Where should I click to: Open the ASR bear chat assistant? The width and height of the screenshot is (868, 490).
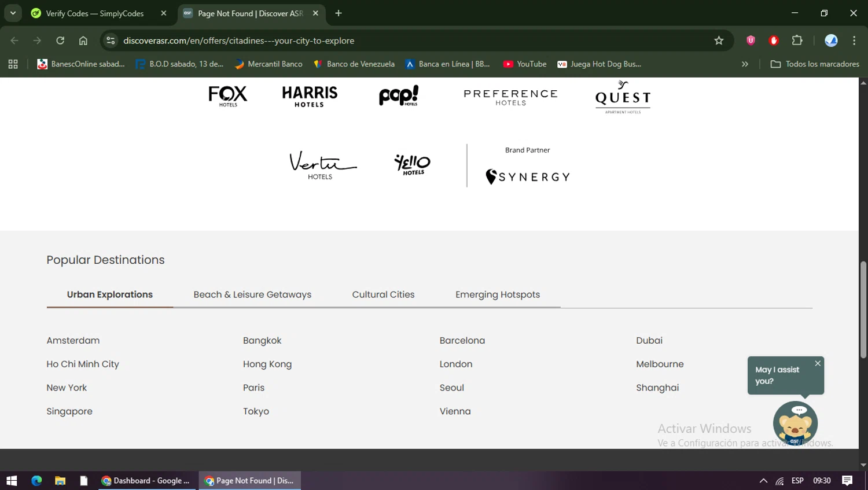pos(795,423)
